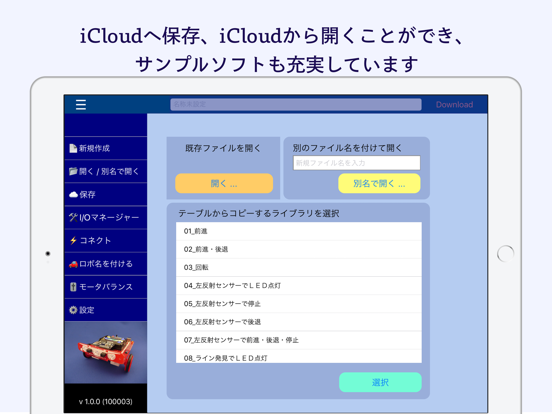The height and width of the screenshot is (414, 552).
Task: Select row 08_ライン発見でLED点灯
Action: 299,357
